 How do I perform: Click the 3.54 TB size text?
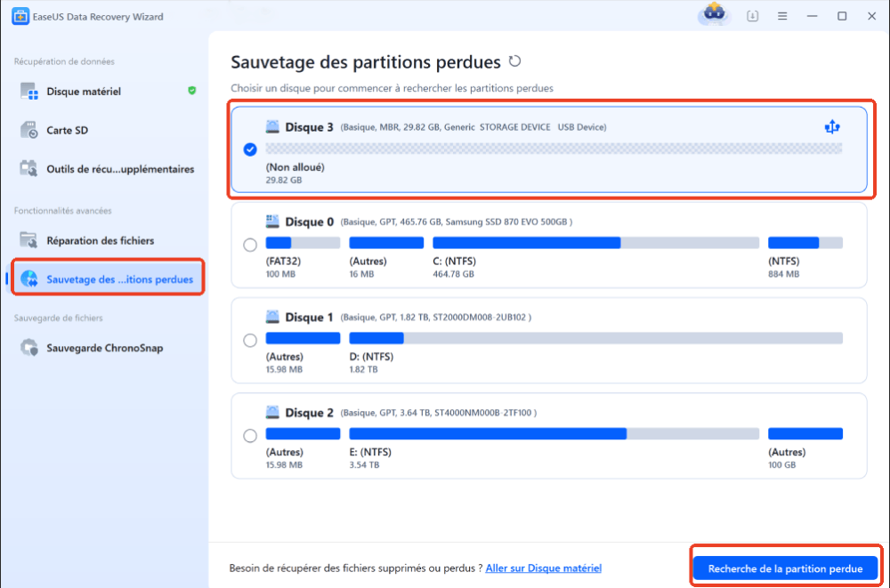coord(364,465)
